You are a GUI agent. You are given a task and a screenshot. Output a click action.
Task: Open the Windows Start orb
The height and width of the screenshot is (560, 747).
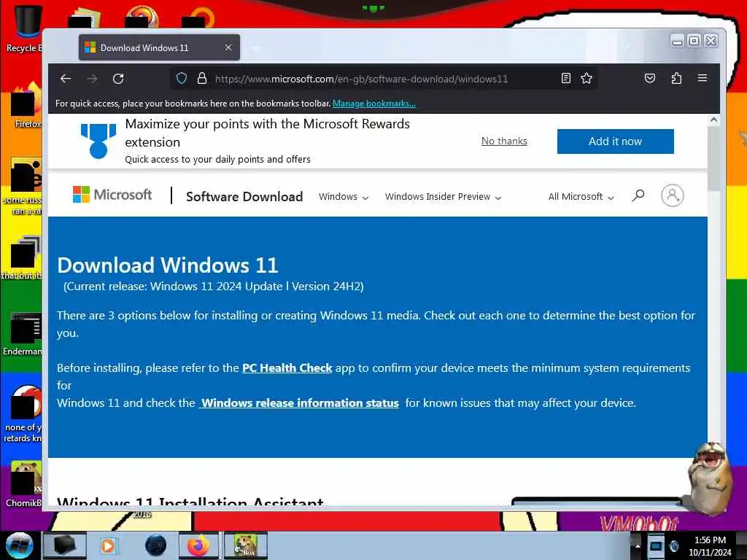(19, 545)
